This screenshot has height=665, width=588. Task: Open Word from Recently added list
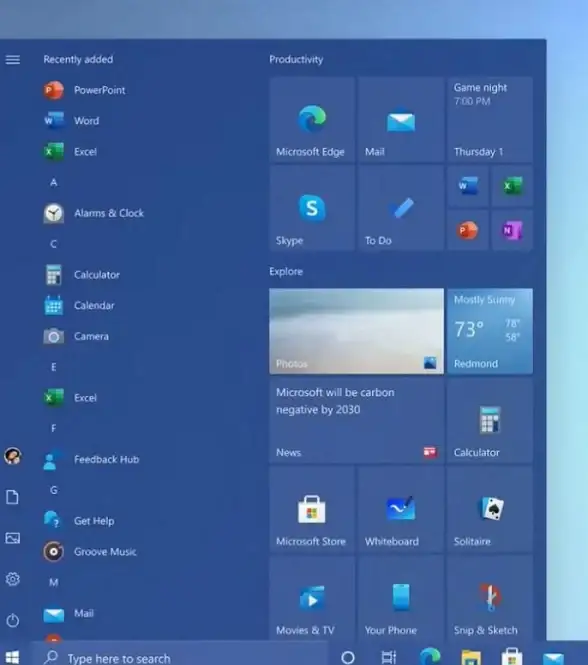point(72,121)
